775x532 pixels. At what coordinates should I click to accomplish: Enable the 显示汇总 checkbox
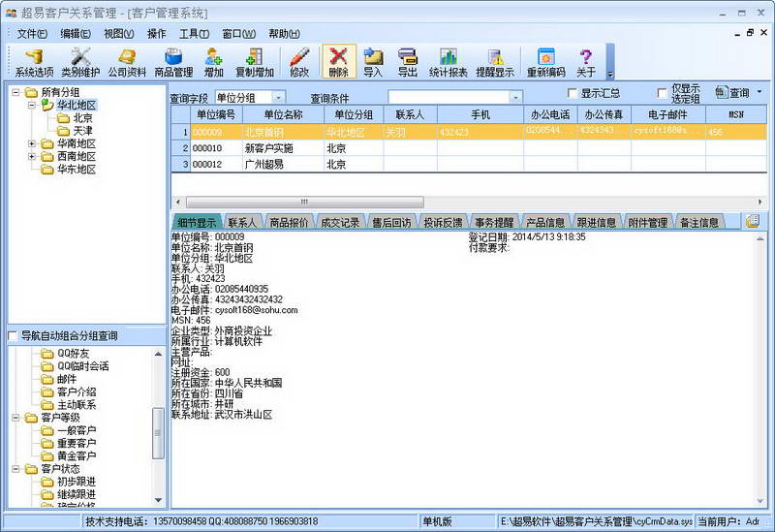(x=573, y=93)
